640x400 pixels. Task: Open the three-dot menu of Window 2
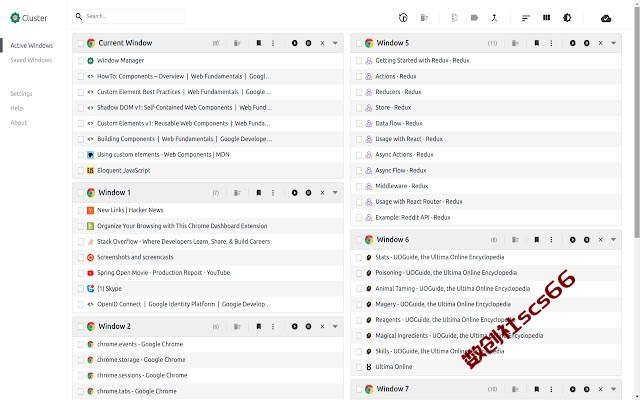[x=273, y=327]
